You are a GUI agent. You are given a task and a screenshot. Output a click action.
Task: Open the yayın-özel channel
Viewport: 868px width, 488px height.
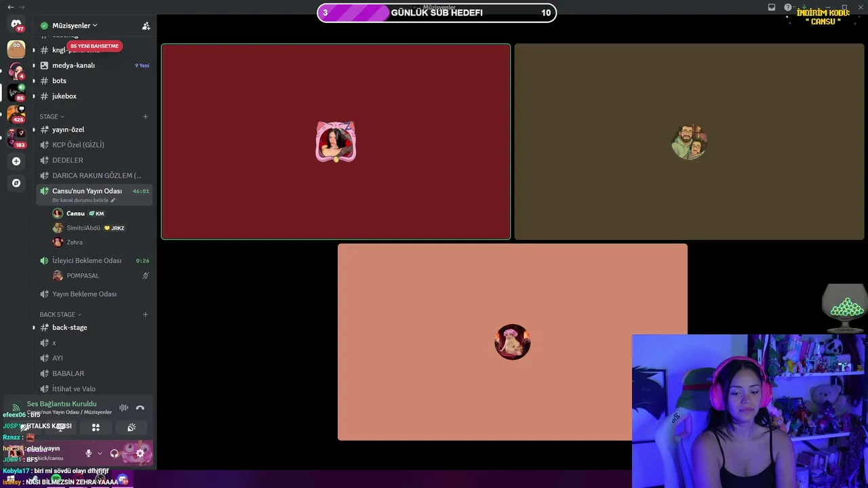click(94, 129)
